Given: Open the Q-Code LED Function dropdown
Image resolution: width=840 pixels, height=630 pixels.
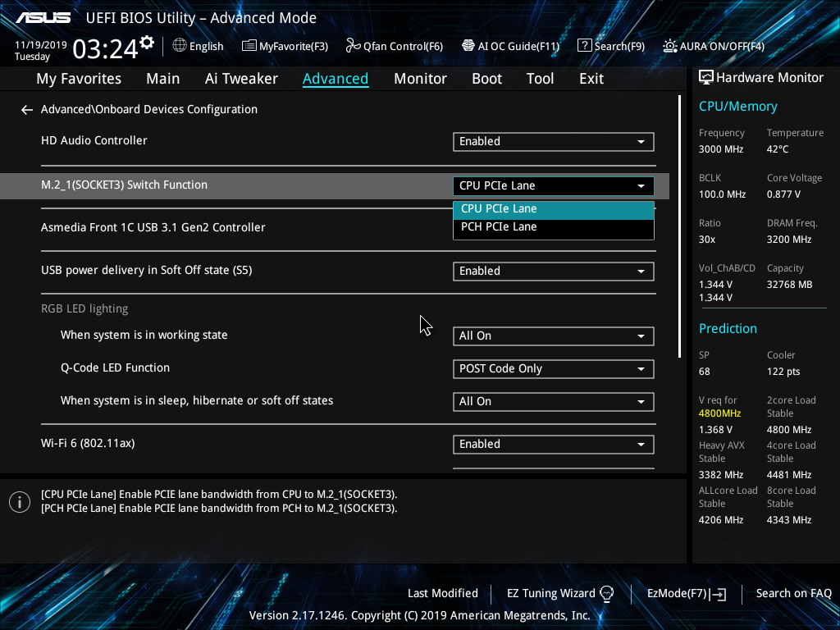Looking at the screenshot, I should pos(554,369).
